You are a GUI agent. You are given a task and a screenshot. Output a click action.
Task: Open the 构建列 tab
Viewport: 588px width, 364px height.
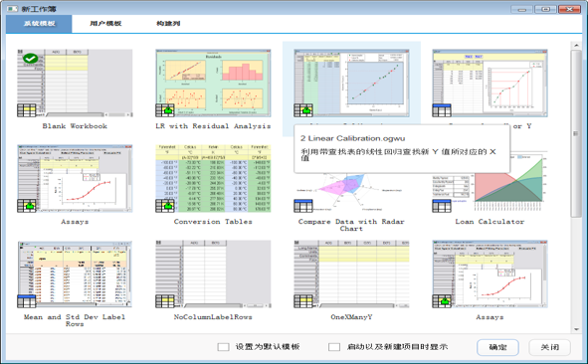click(x=168, y=24)
